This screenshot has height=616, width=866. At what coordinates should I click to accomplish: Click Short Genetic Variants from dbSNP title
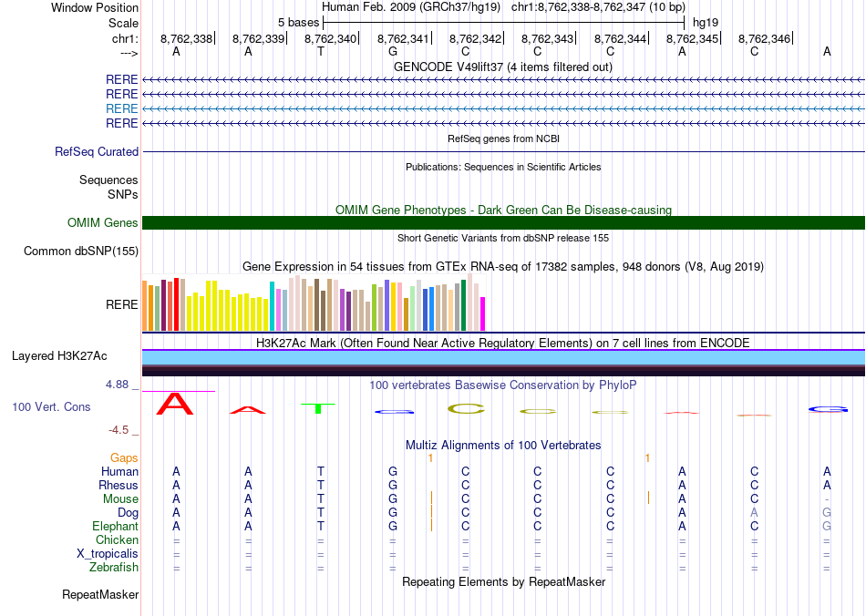pyautogui.click(x=503, y=238)
